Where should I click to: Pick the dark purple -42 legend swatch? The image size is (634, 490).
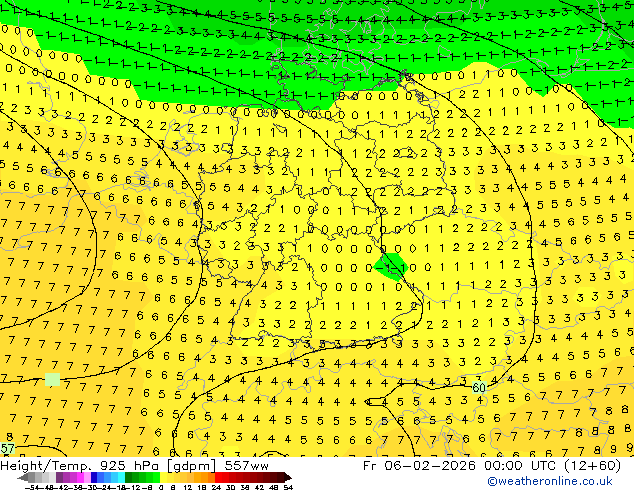tap(59, 477)
